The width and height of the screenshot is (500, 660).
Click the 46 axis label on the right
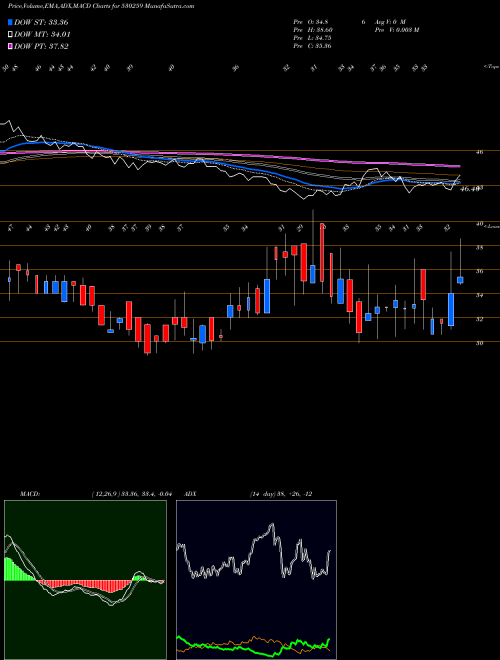click(x=479, y=152)
